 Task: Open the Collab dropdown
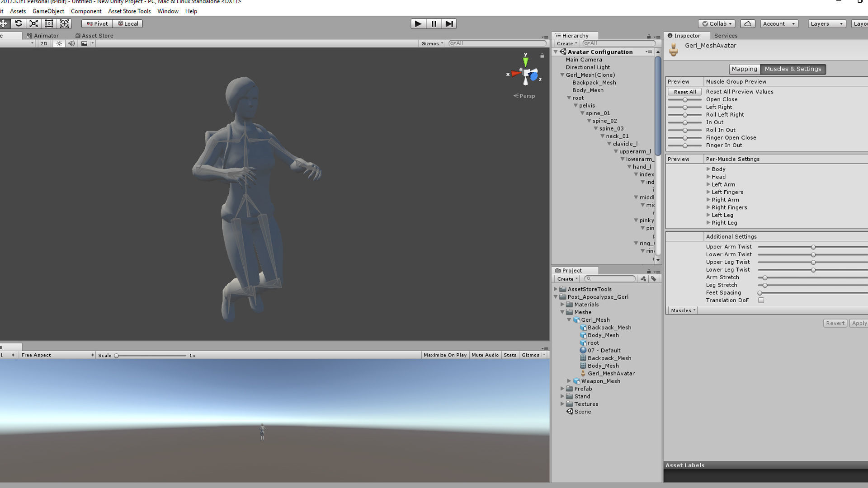pyautogui.click(x=717, y=23)
